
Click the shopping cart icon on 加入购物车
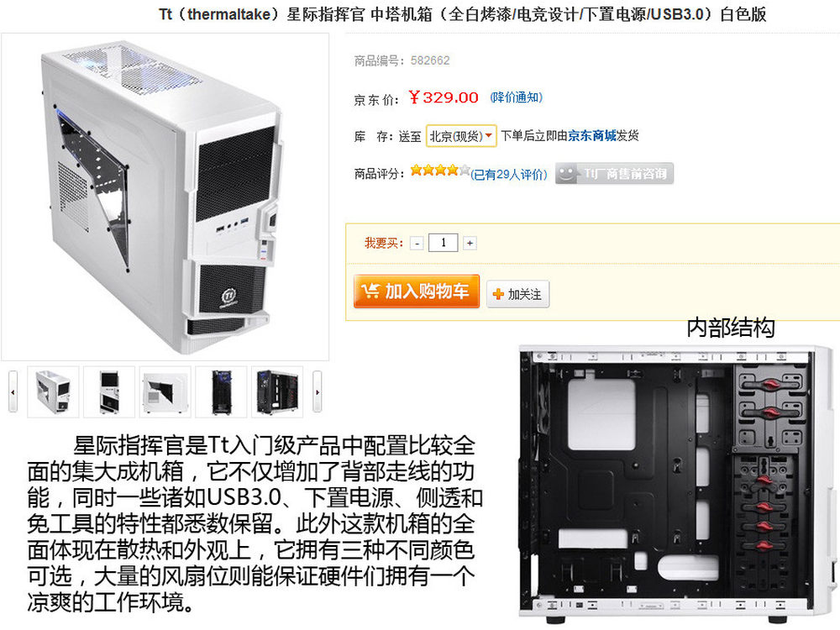pyautogui.click(x=370, y=291)
